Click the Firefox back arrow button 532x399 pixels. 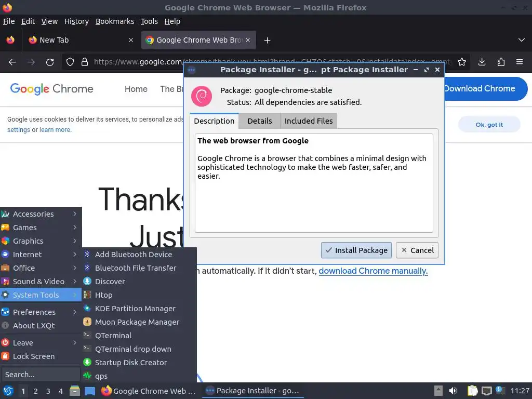(12, 62)
